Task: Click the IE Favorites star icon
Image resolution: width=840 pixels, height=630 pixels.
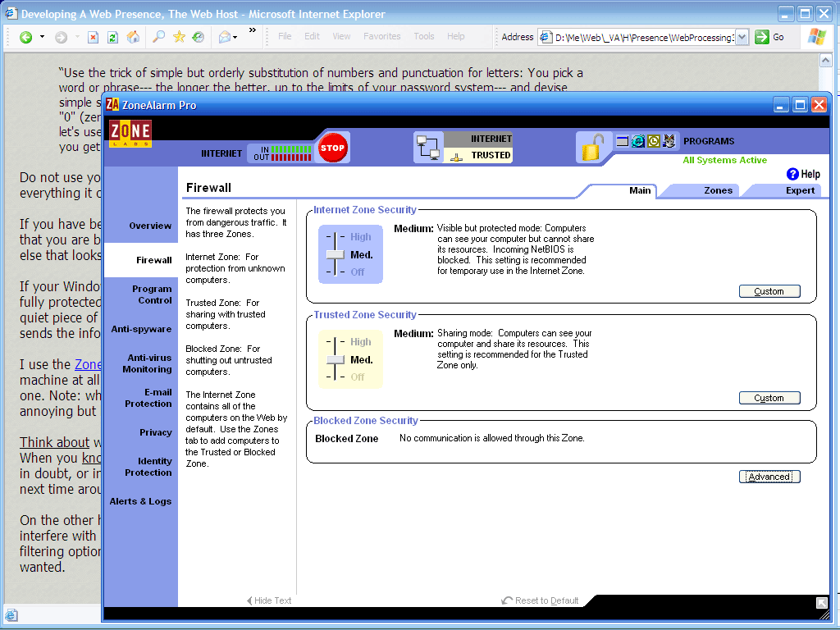Action: click(179, 37)
